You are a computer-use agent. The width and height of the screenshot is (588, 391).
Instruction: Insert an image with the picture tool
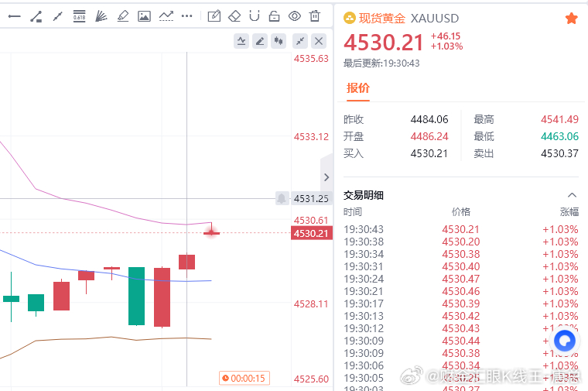coord(145,16)
